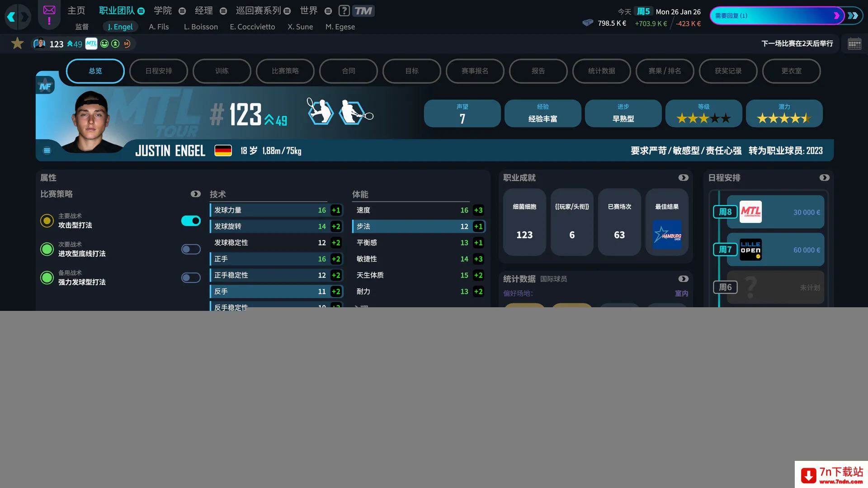The height and width of the screenshot is (488, 868).
Task: Open the 周7 Lille Open 60 000 € entry
Action: tap(775, 249)
